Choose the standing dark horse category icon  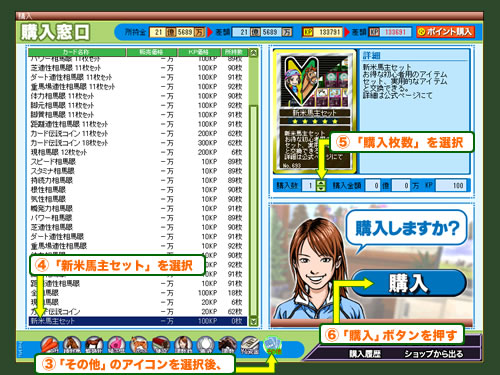pyautogui.click(x=94, y=345)
